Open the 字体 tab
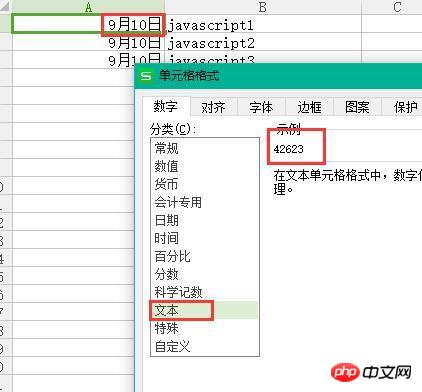Screen dimensions: 422x392 click(x=261, y=107)
